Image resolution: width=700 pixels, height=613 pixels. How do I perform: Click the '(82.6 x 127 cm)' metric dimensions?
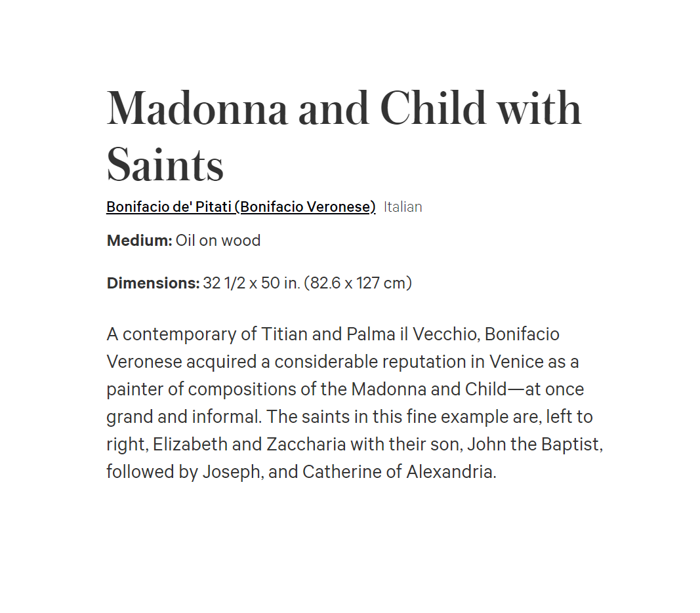[358, 283]
